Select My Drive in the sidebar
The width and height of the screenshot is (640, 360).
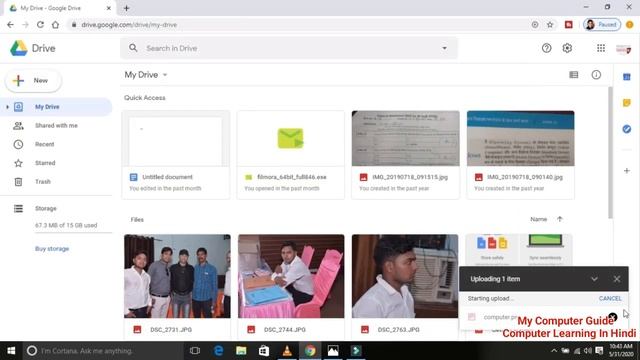click(x=56, y=107)
